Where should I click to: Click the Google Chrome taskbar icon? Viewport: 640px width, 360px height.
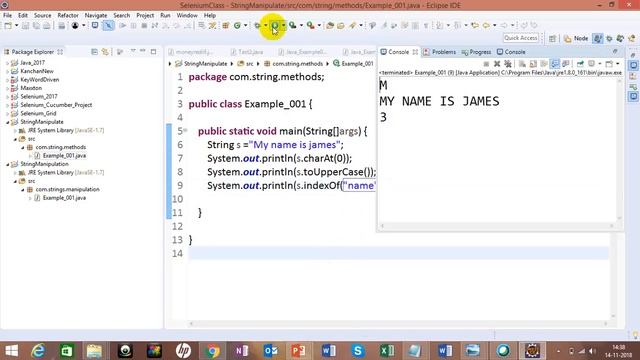[212, 351]
